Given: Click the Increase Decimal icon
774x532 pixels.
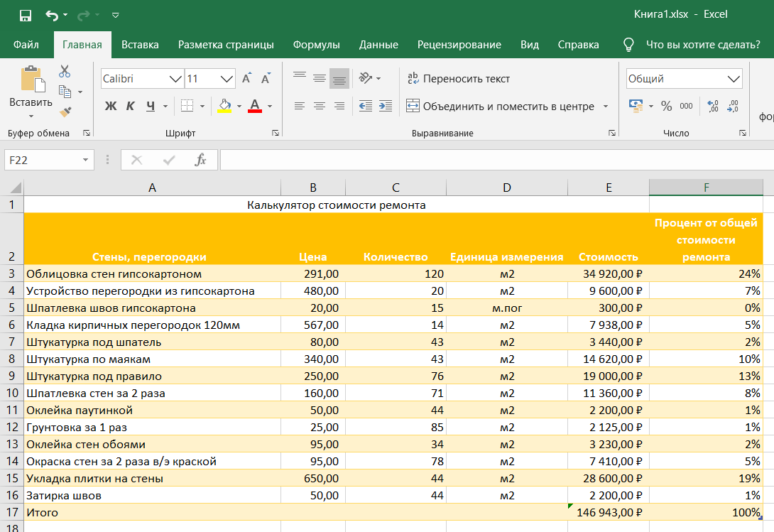Looking at the screenshot, I should coord(713,107).
